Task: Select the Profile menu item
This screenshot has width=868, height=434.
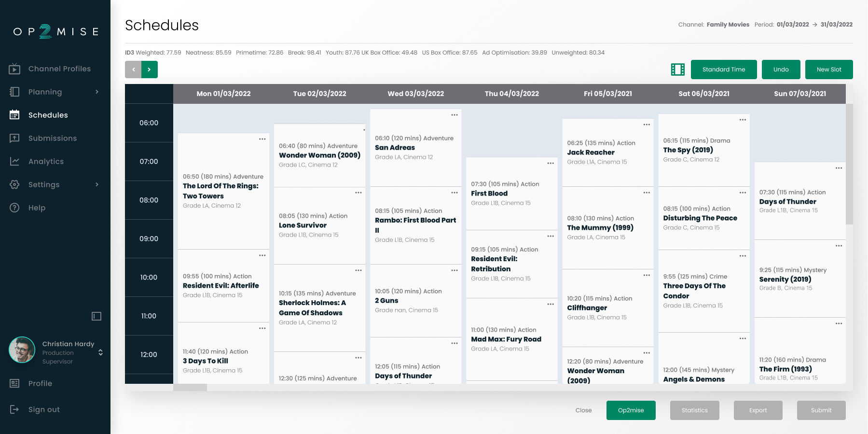Action: pyautogui.click(x=40, y=383)
